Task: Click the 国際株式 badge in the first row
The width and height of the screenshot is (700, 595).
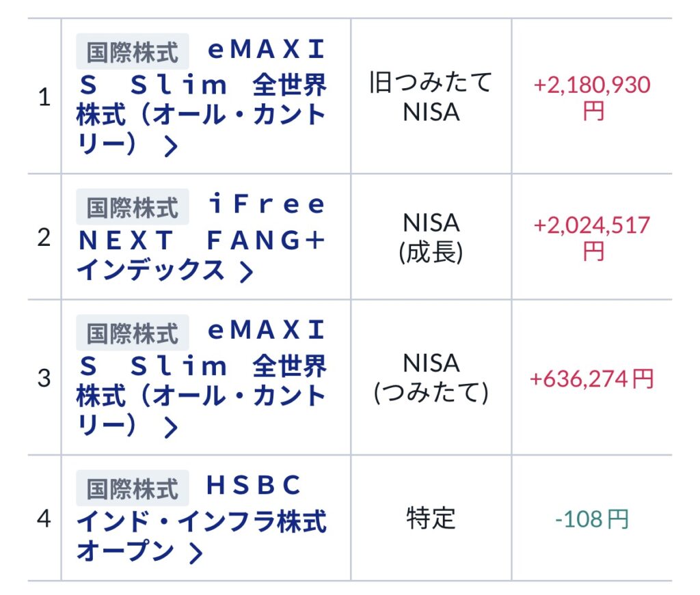Action: 132,53
